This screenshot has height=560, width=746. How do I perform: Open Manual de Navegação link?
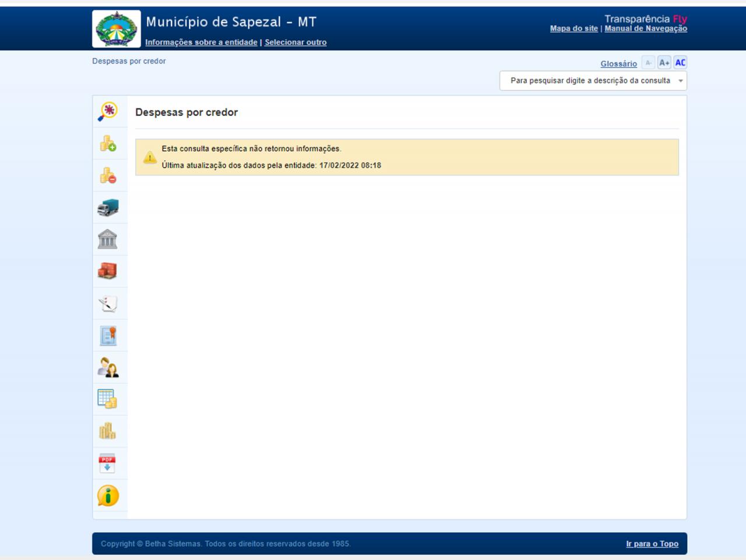(646, 29)
